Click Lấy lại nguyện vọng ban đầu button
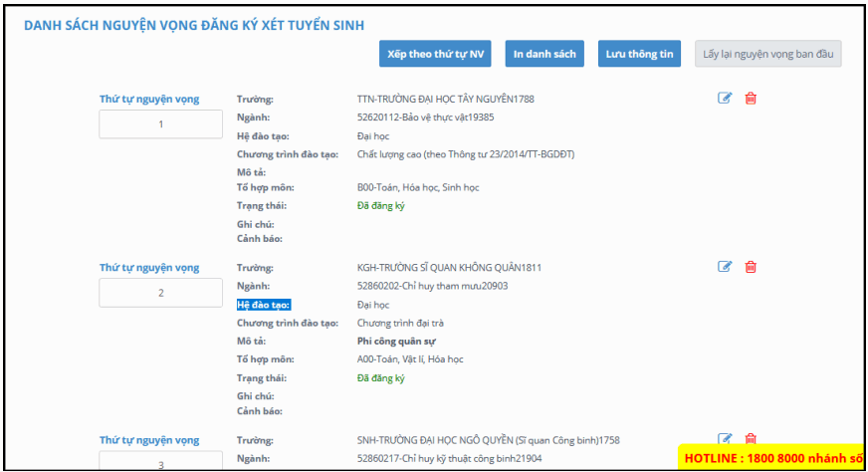Screen dimensions: 868x472 767,54
